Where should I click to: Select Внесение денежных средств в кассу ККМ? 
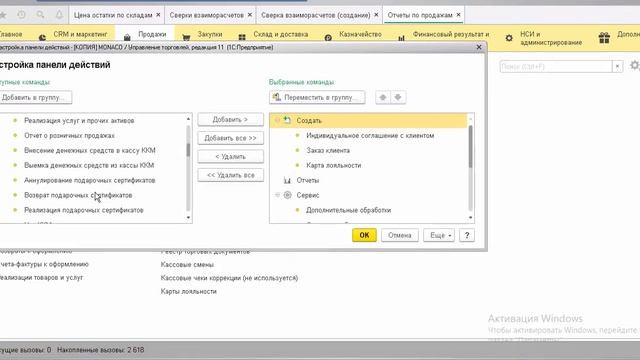(89, 150)
